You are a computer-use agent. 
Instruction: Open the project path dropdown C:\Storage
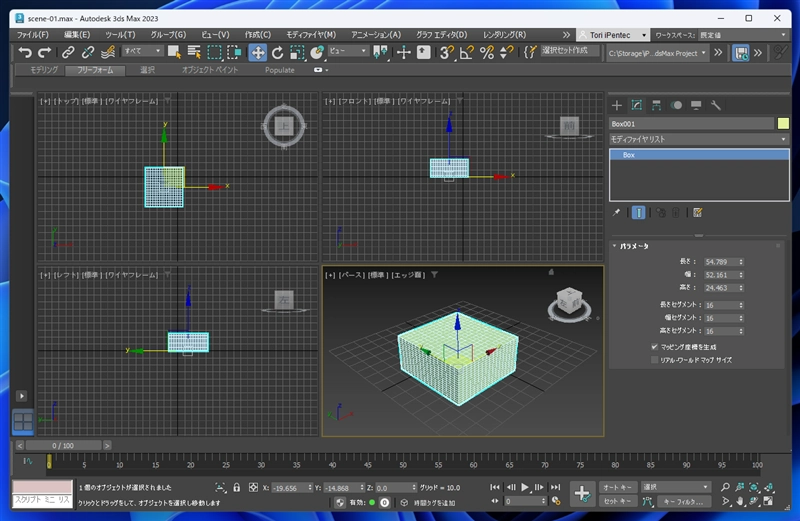(x=658, y=53)
